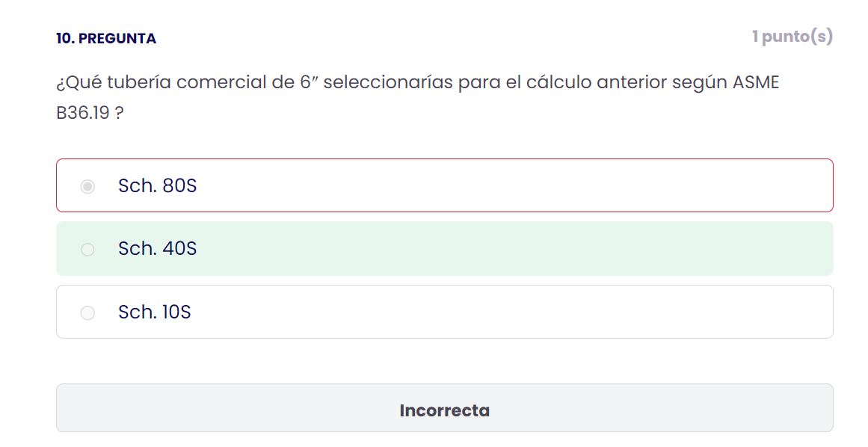Select the Sch. 40S radio button
The image size is (868, 447).
pyautogui.click(x=87, y=250)
